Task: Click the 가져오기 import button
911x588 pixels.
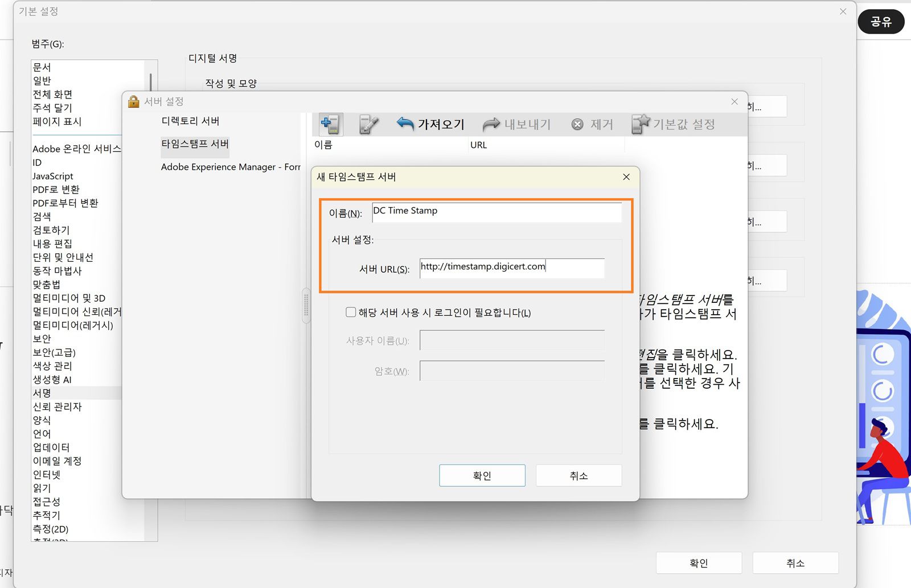Action: pyautogui.click(x=430, y=124)
